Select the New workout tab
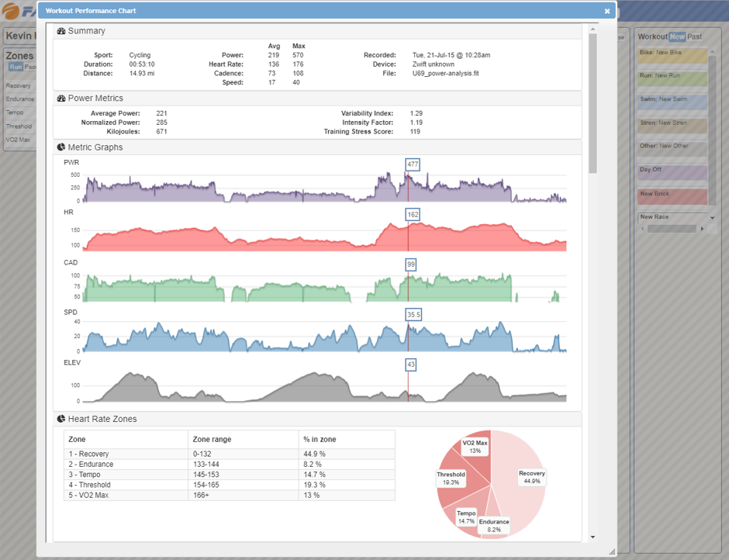 677,36
